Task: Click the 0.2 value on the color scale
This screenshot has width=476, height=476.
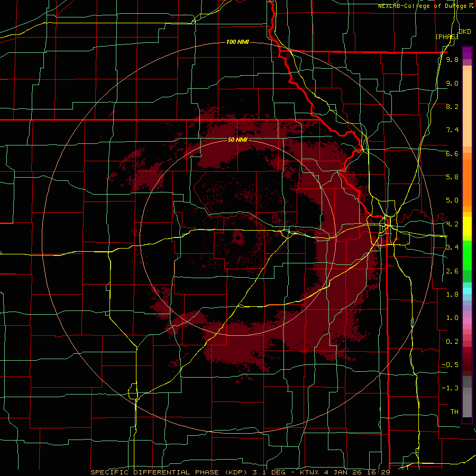Action: [x=452, y=342]
